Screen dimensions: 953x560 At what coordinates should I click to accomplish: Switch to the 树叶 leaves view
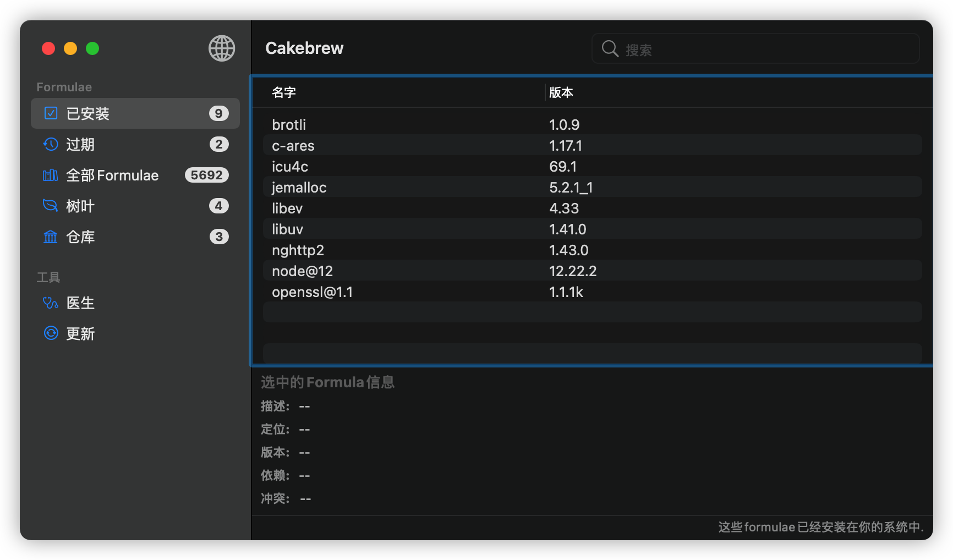coord(135,206)
